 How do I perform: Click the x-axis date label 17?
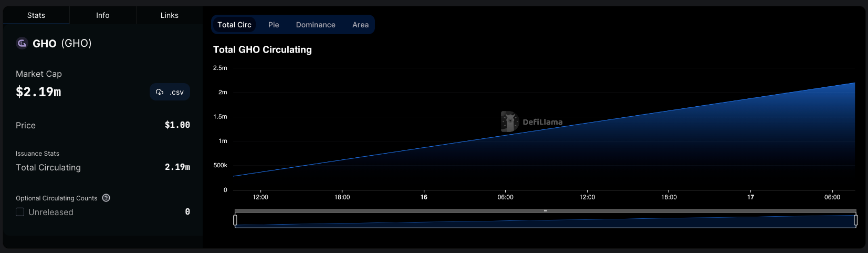(x=750, y=197)
